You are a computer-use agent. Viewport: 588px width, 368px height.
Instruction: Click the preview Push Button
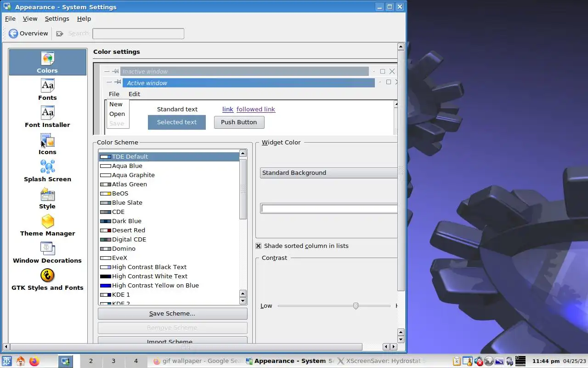coord(239,122)
